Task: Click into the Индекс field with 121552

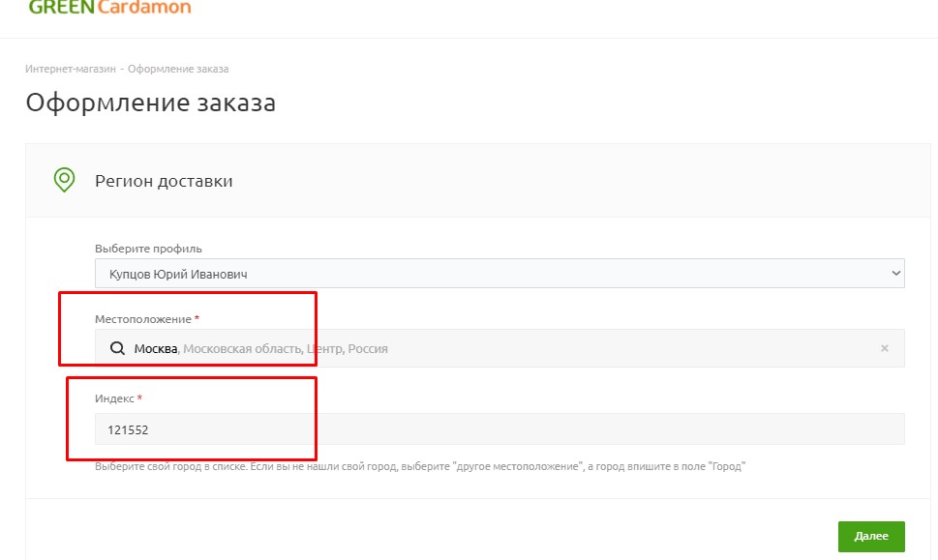Action: 499,429
